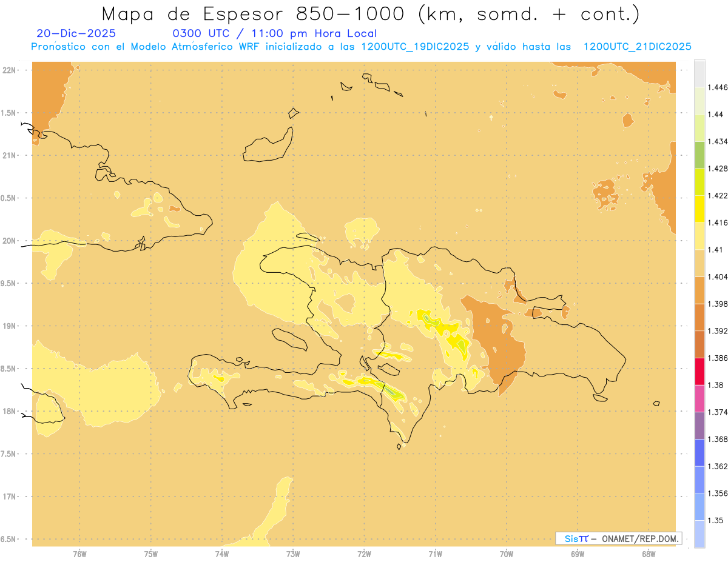Click the longitude label '72W'
This screenshot has height=562, width=728.
(x=364, y=554)
